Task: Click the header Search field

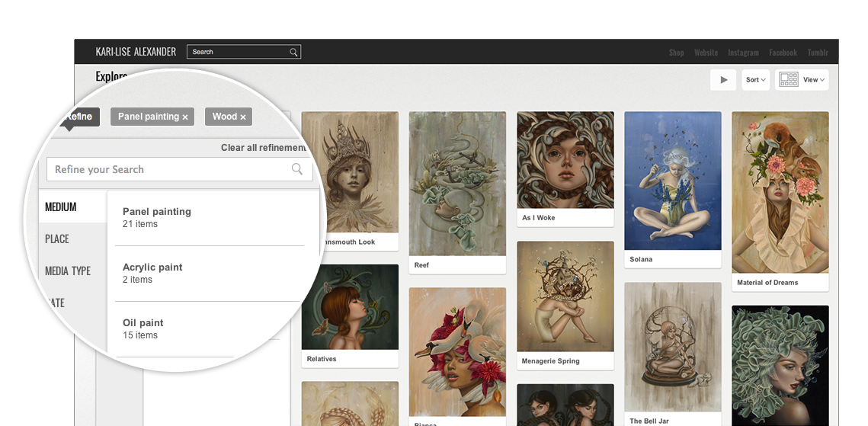Action: point(244,52)
